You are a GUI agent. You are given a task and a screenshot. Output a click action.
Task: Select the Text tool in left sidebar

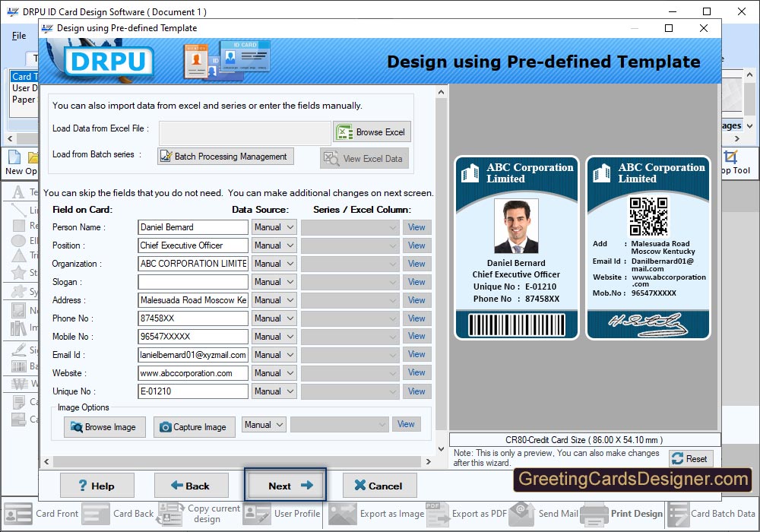click(18, 192)
